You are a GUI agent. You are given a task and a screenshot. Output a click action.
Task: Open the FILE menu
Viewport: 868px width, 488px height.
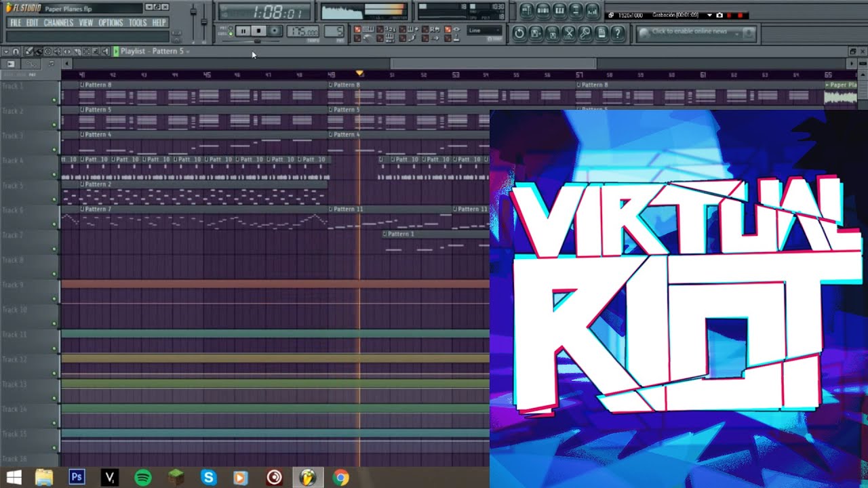(16, 22)
